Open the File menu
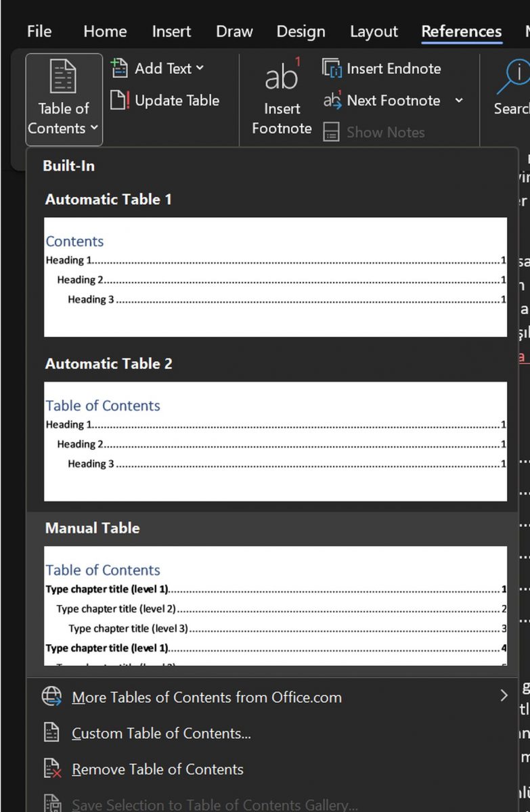The image size is (530, 812). 40,32
